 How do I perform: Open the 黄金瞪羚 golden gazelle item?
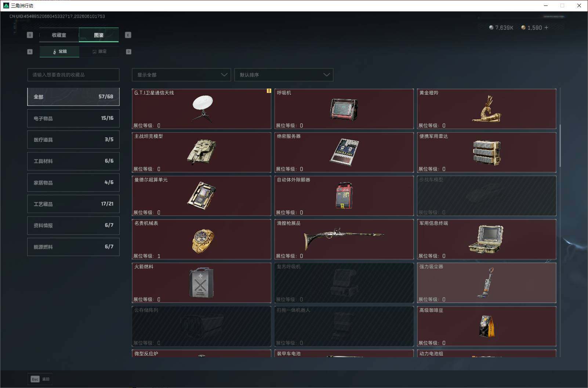pos(487,109)
